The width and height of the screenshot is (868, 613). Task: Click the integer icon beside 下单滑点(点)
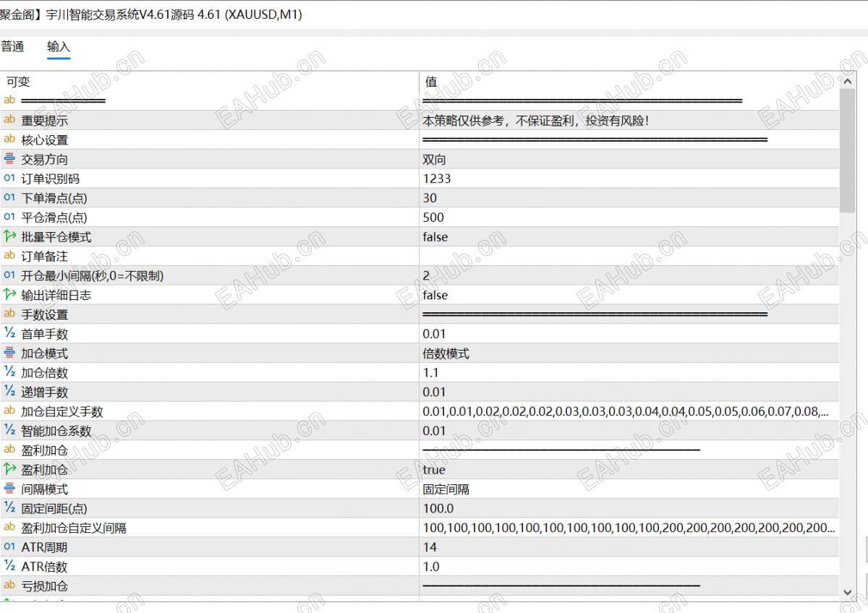[x=9, y=198]
